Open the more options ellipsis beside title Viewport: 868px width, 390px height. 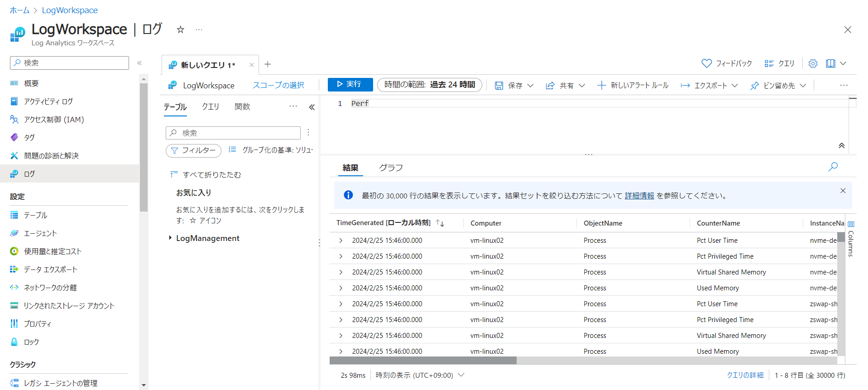199,30
